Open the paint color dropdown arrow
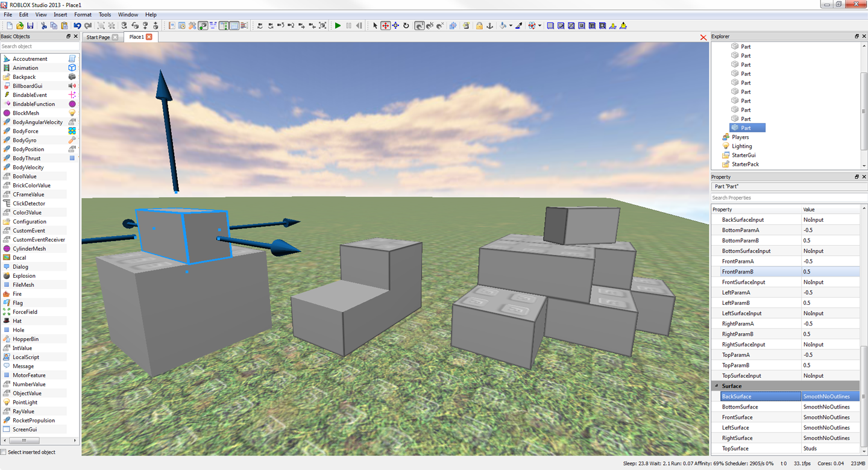Image resolution: width=868 pixels, height=470 pixels. point(511,26)
